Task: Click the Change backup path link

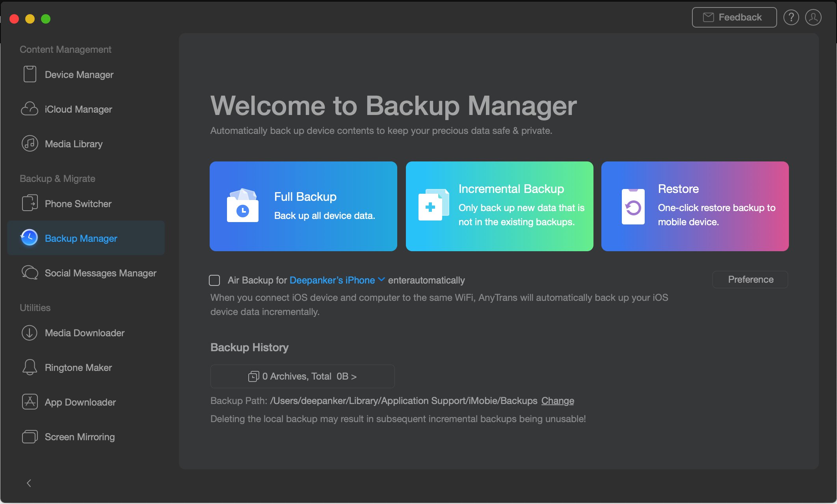Action: [558, 401]
